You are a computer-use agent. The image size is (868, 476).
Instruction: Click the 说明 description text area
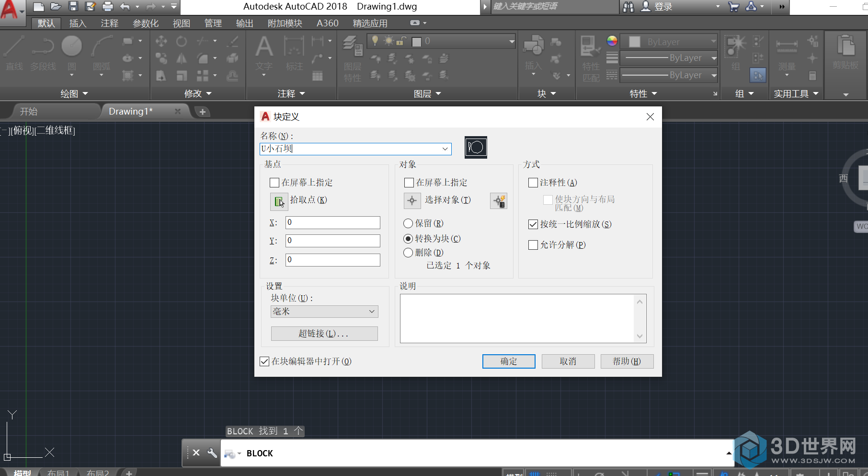pyautogui.click(x=523, y=318)
